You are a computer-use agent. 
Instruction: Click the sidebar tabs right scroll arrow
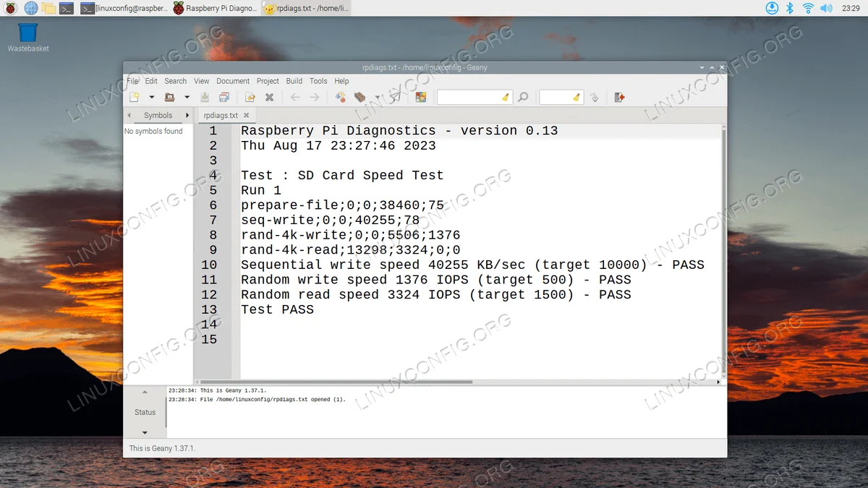(x=187, y=115)
